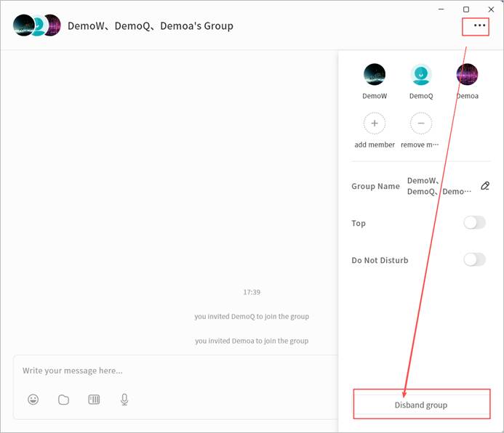The height and width of the screenshot is (433, 504).
Task: Click the message input field
Action: [x=175, y=371]
